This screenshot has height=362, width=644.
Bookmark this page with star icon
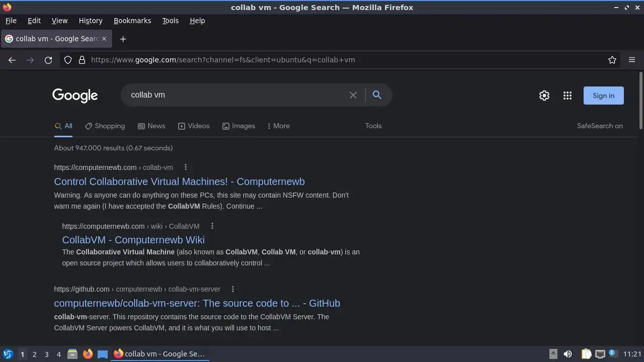coord(612,60)
